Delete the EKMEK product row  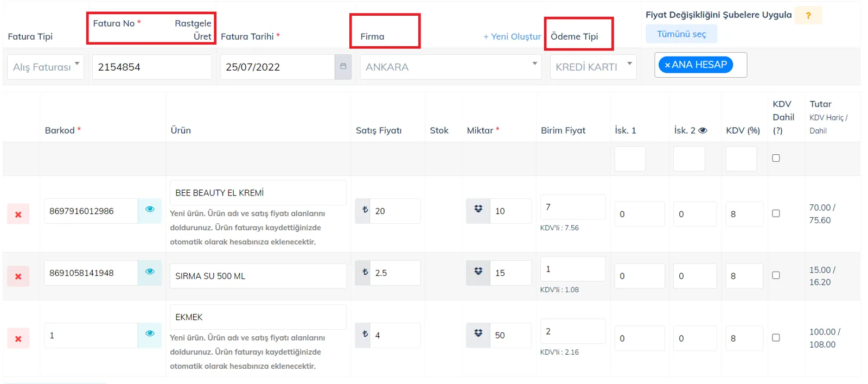18,338
